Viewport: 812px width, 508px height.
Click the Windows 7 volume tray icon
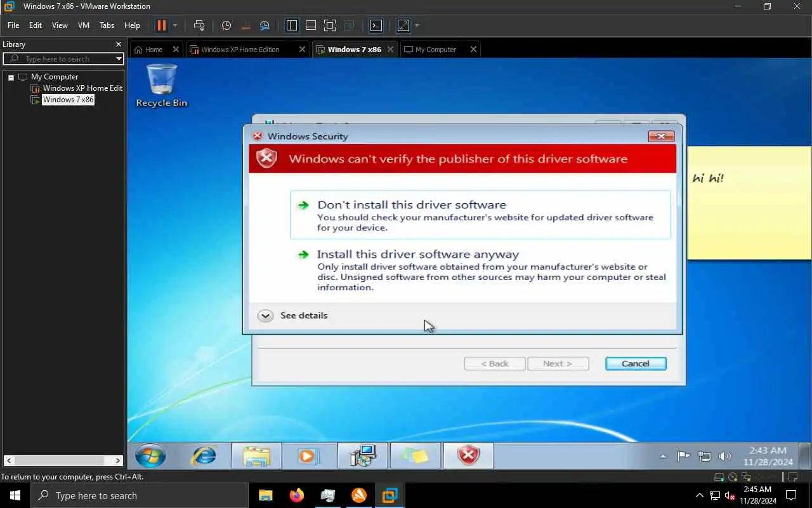(x=724, y=456)
